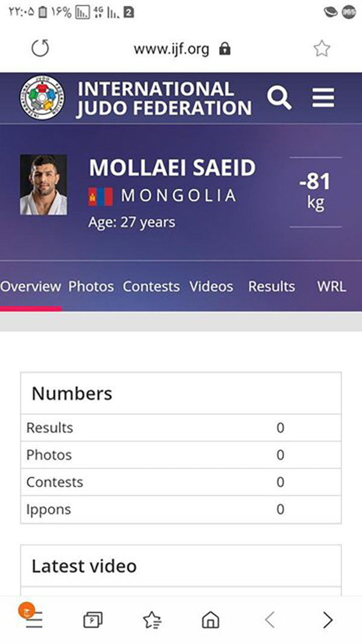Tap the padlock icon in address bar
The height and width of the screenshot is (644, 362).
tap(224, 49)
